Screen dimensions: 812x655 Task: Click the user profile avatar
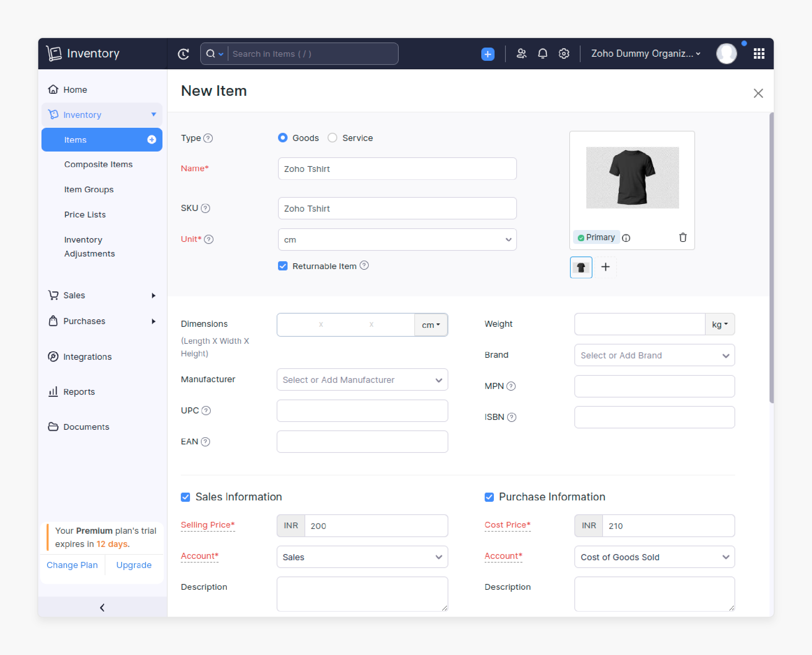(726, 54)
